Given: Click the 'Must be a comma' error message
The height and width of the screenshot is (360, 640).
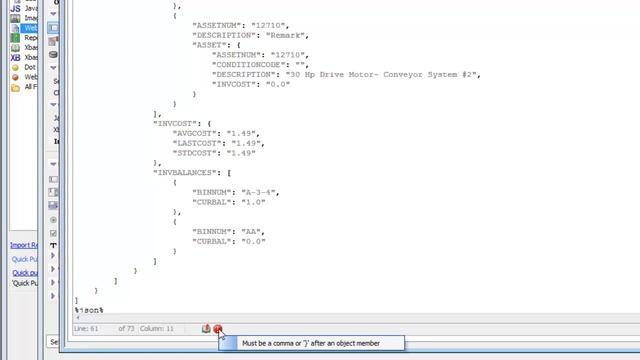Looking at the screenshot, I should click(311, 343).
